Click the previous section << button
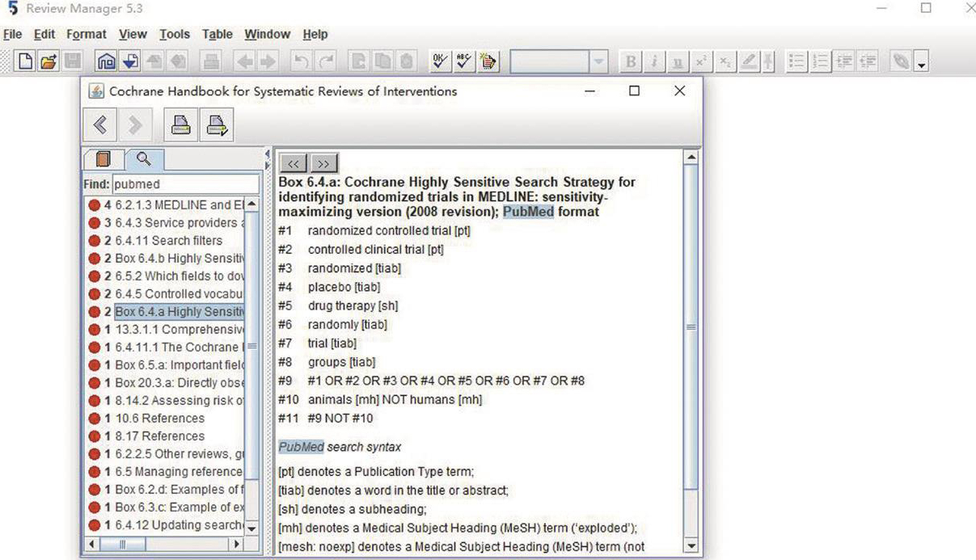The image size is (976, 560). [x=293, y=163]
